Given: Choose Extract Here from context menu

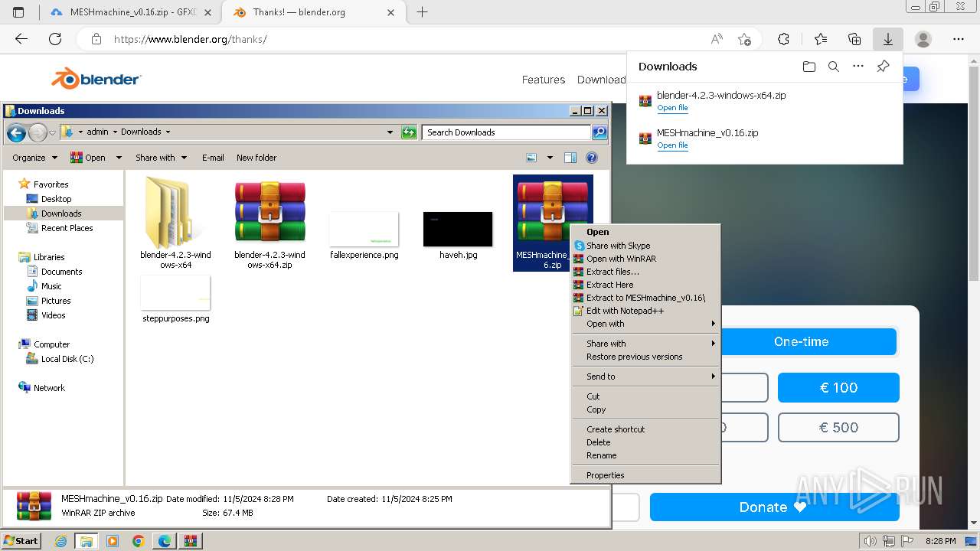Looking at the screenshot, I should 646,285.
